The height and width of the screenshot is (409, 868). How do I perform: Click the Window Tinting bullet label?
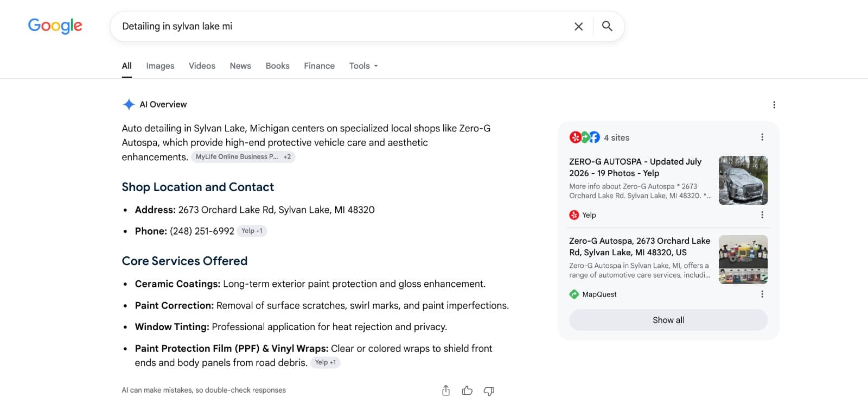[x=172, y=326]
